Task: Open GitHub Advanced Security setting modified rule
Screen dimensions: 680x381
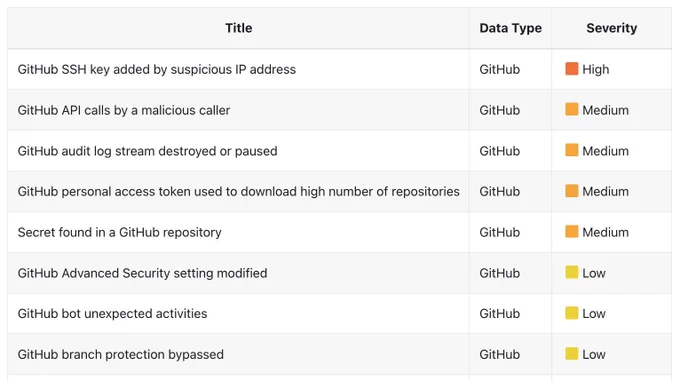Action: [x=142, y=273]
